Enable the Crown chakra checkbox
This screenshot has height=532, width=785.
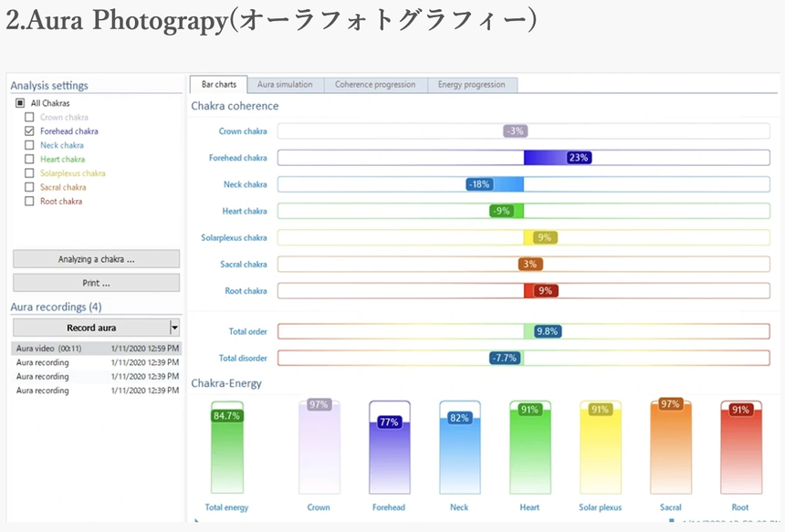pos(30,117)
